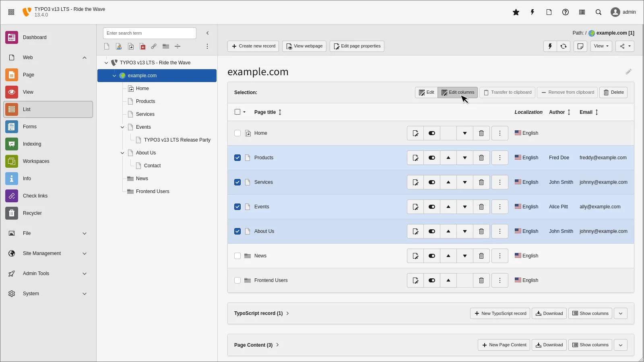Select the link icon in page tree toolbar
The image size is (644, 362).
154,46
